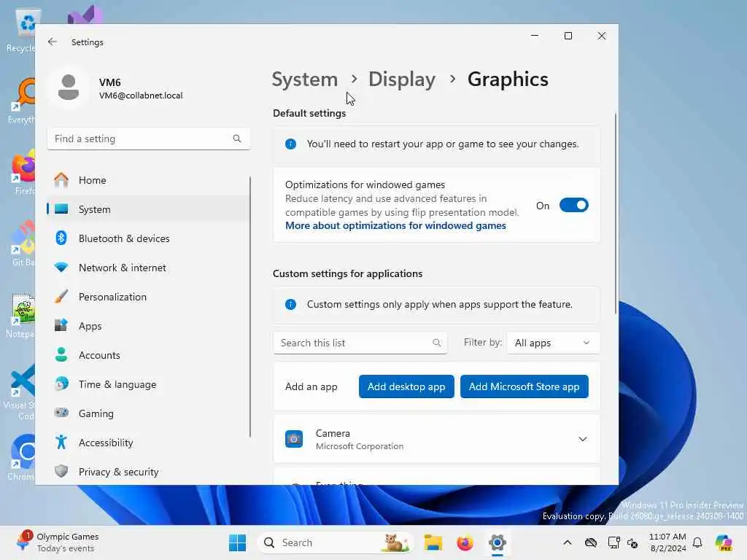Screen dimensions: 747x560
Task: Open the Accounts settings page
Action: coord(148,355)
